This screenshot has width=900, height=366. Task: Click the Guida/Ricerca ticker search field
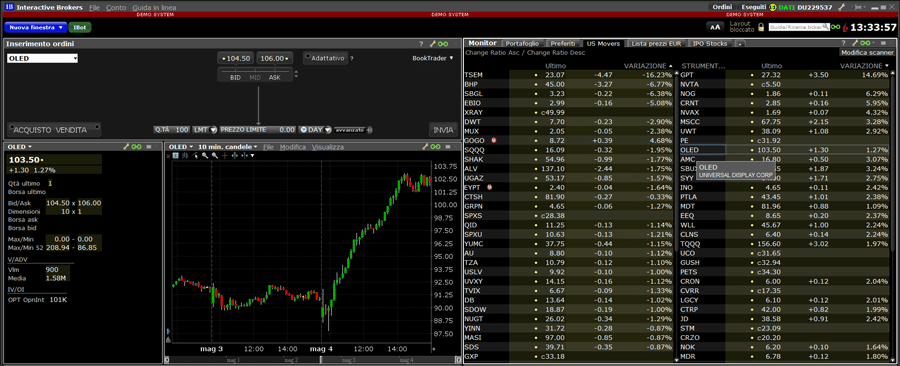point(799,27)
